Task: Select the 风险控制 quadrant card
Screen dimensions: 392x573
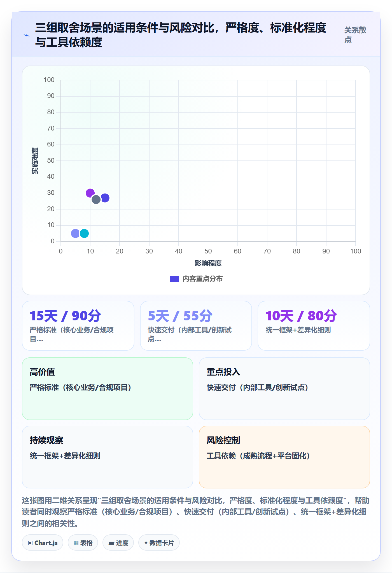Action: point(284,457)
